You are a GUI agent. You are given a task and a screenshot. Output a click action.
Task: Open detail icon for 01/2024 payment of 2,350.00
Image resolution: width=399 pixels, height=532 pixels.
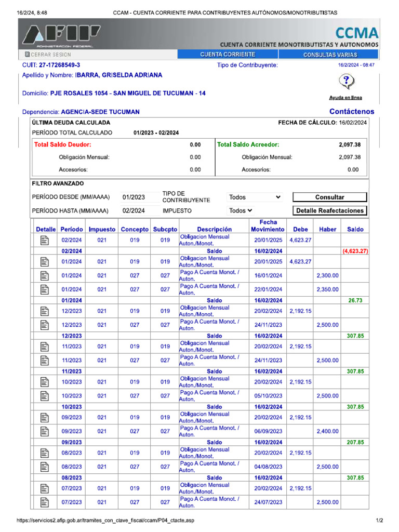pyautogui.click(x=45, y=289)
